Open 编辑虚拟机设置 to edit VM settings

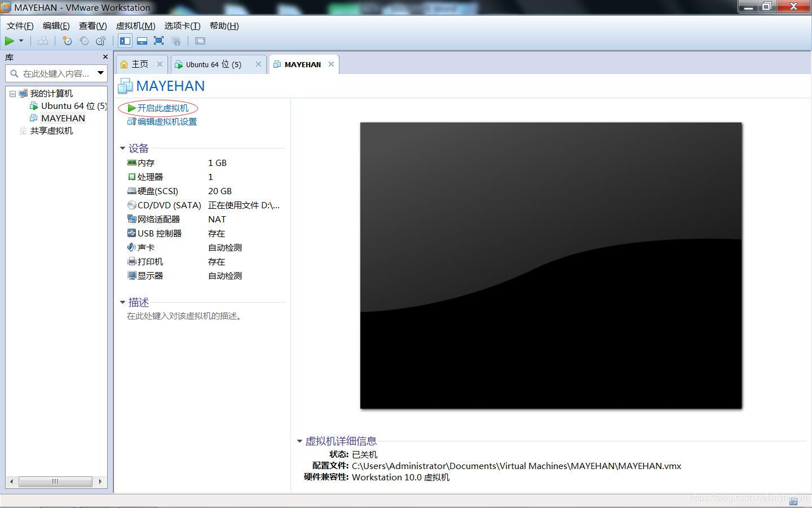pyautogui.click(x=166, y=121)
